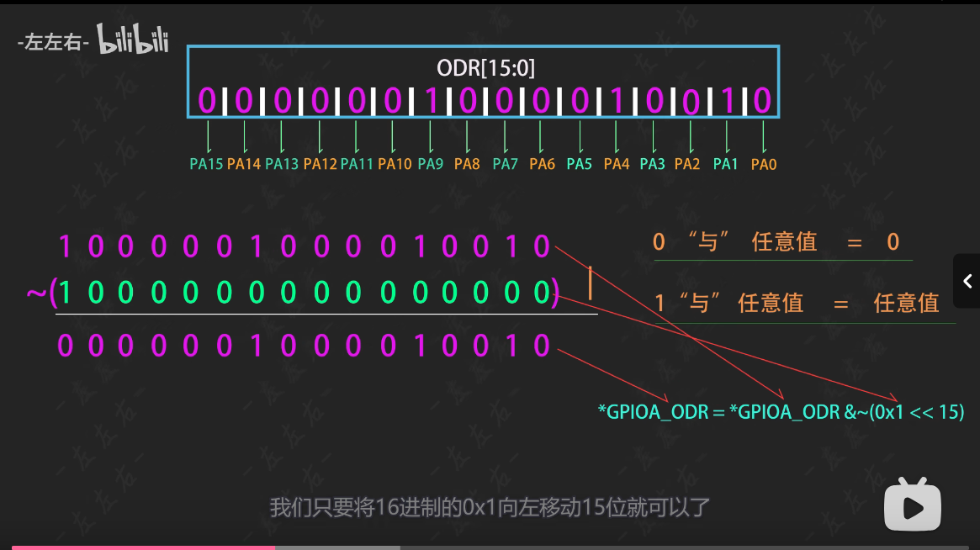This screenshot has height=550, width=980.
Task: Click the rightmost bit of the ODR register
Action: [x=762, y=101]
